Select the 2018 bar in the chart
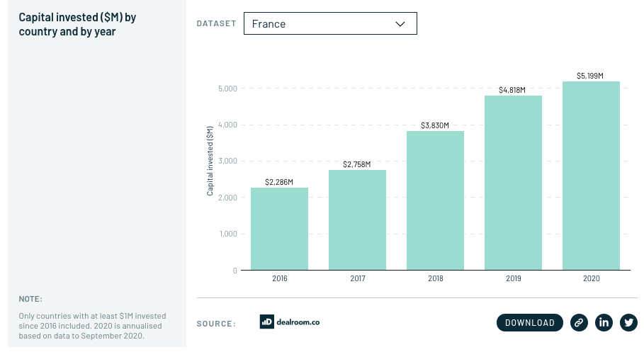 coord(435,200)
